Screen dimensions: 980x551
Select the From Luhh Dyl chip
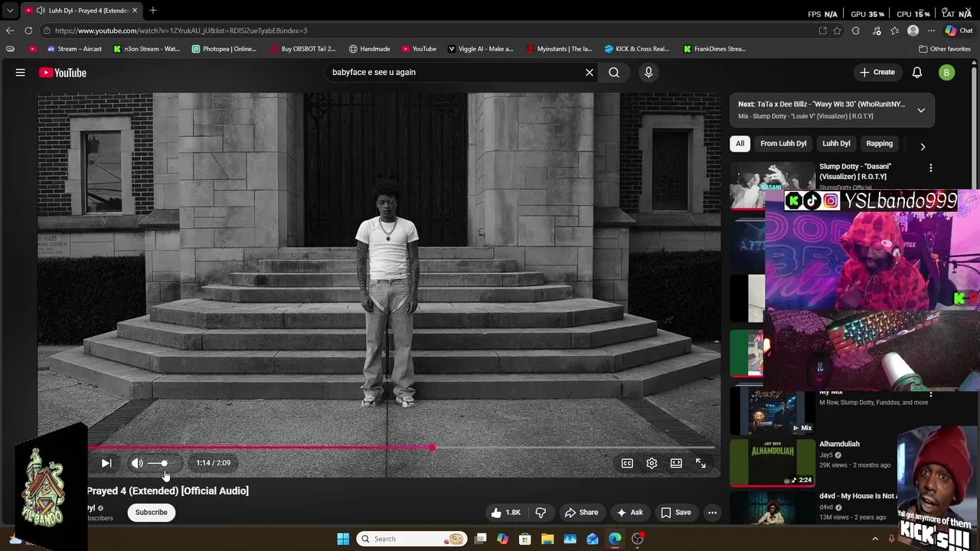[783, 144]
